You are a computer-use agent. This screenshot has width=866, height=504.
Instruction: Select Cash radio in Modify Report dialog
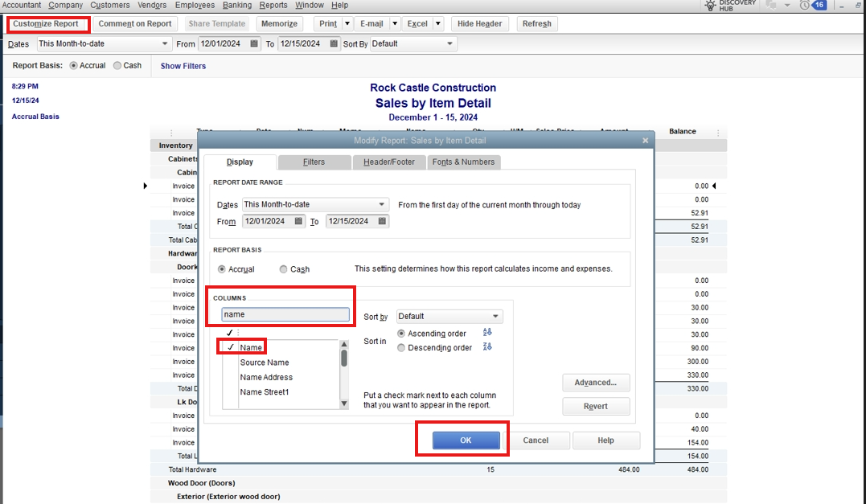[x=283, y=269]
